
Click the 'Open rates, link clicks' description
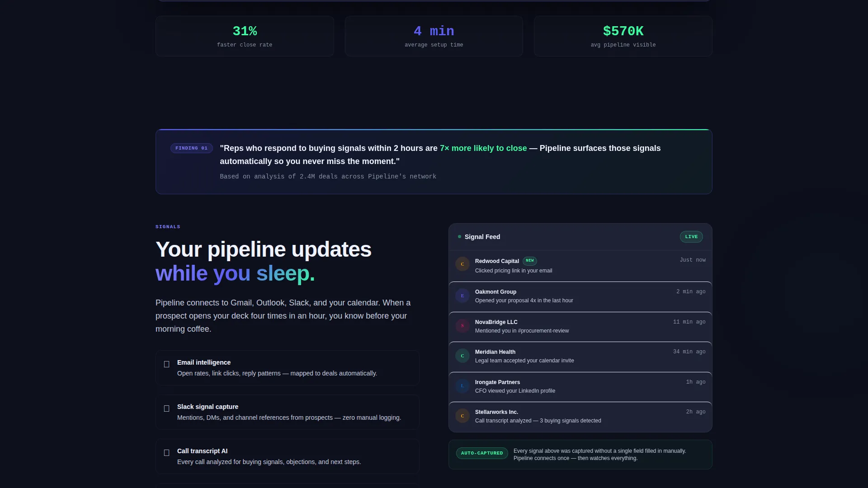[277, 373]
